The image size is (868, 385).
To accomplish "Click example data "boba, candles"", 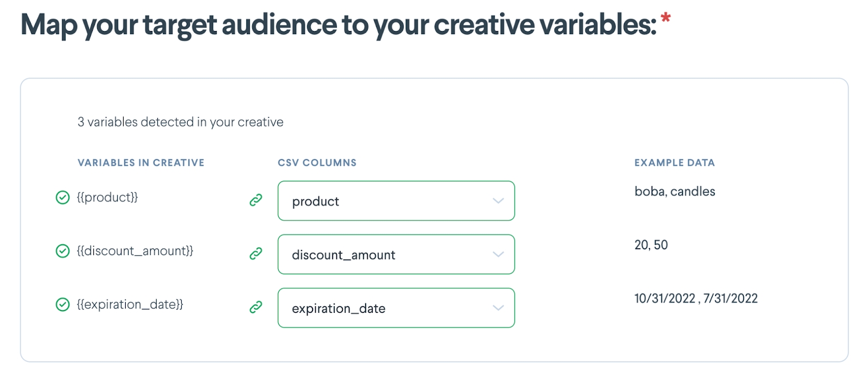I will click(675, 192).
